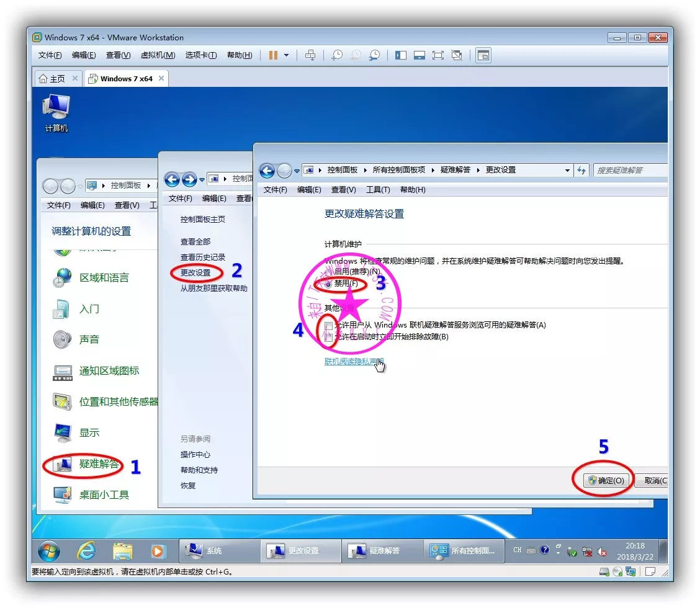Click the VMware pause virtual machine button
The image size is (700, 608).
pyautogui.click(x=273, y=55)
